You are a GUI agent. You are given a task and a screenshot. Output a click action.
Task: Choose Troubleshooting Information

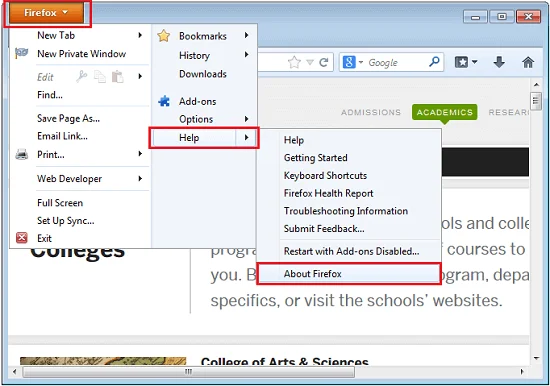point(346,211)
